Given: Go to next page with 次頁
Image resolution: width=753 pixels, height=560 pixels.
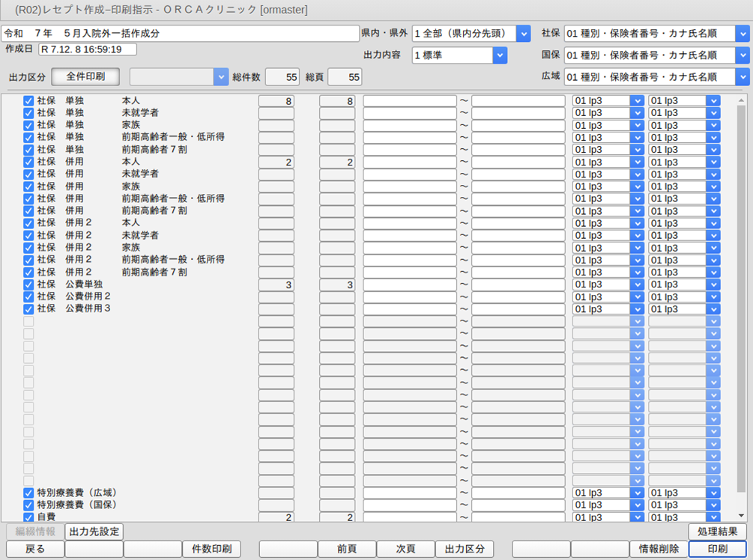Looking at the screenshot, I should click(x=405, y=549).
